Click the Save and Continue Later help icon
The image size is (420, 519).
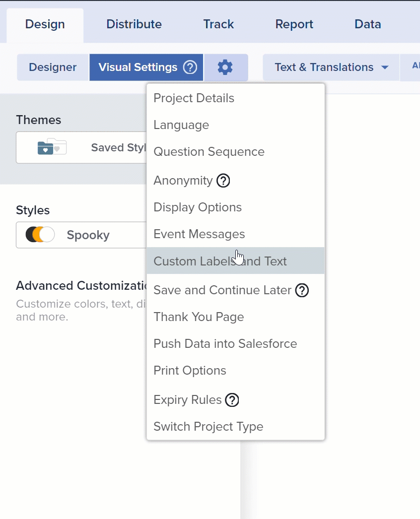coord(302,291)
